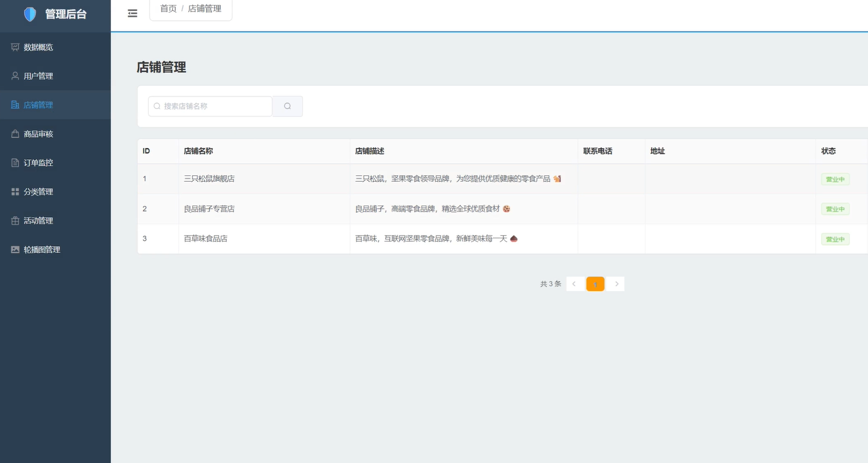Click 分类管理 grid icon
This screenshot has height=463, width=868.
click(x=15, y=192)
